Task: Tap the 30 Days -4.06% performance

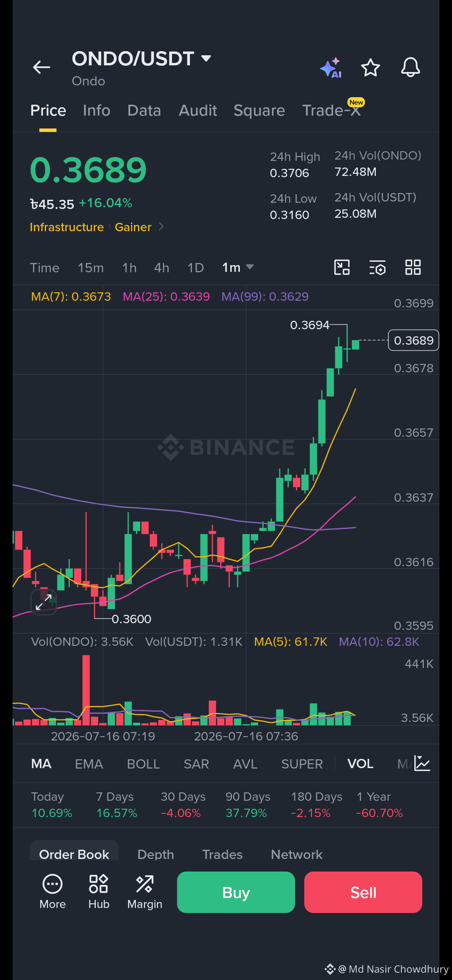Action: click(183, 805)
